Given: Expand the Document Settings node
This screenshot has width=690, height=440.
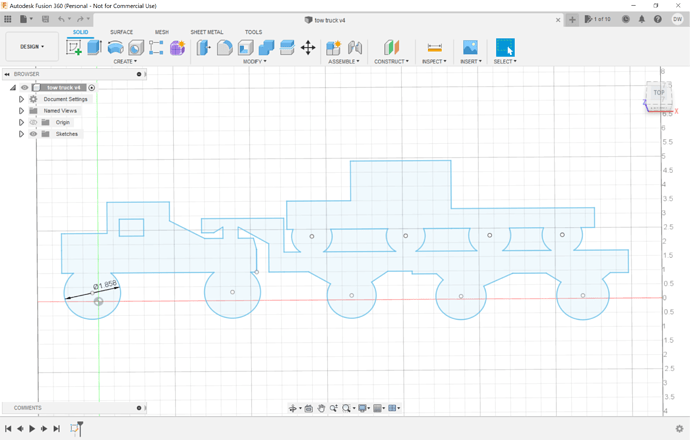Looking at the screenshot, I should (21, 99).
